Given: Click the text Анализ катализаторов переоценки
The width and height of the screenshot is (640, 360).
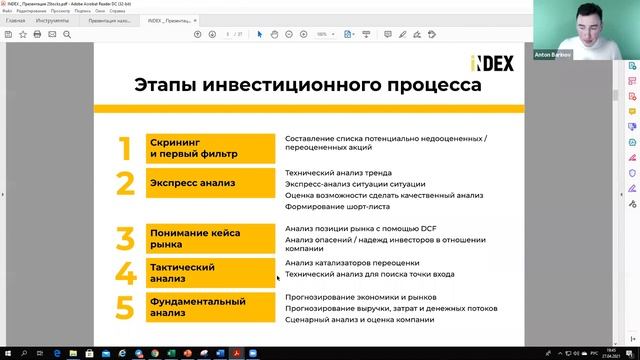Looking at the screenshot, I should (x=352, y=263).
